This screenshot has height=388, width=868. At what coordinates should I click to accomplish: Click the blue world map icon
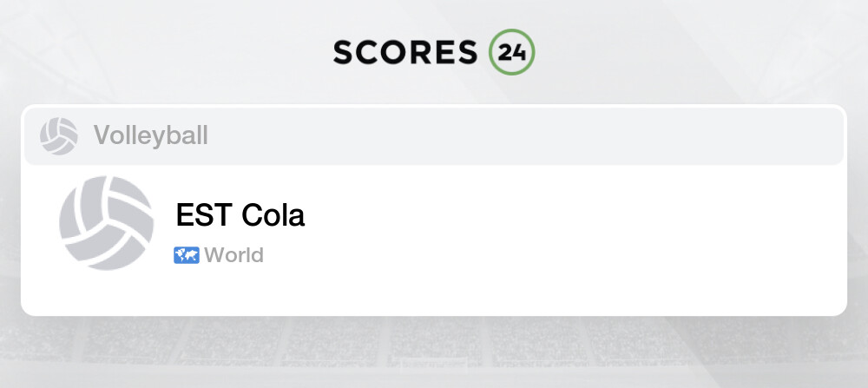[187, 255]
